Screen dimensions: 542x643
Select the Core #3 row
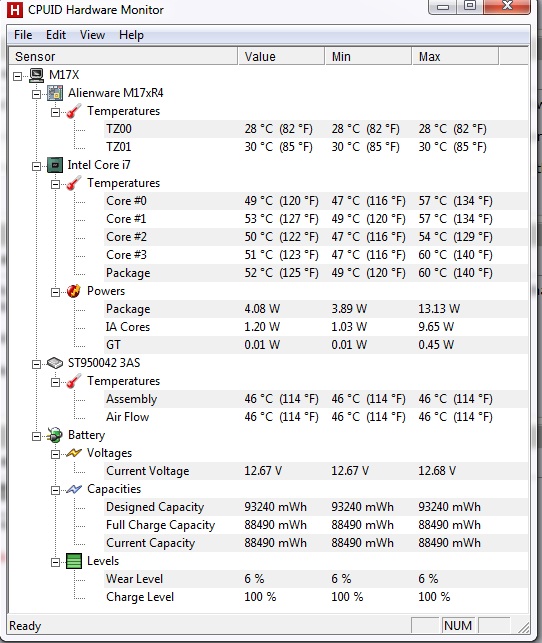point(316,255)
